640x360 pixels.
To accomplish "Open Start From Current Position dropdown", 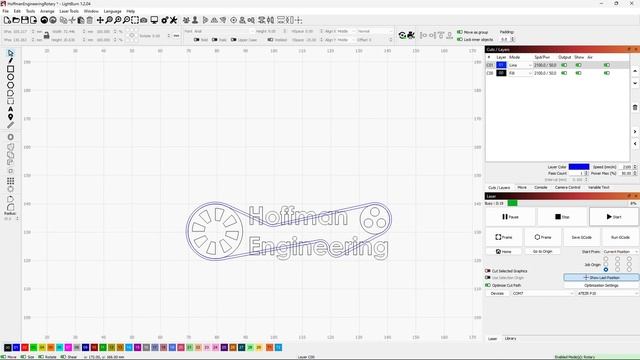I will pyautogui.click(x=620, y=252).
